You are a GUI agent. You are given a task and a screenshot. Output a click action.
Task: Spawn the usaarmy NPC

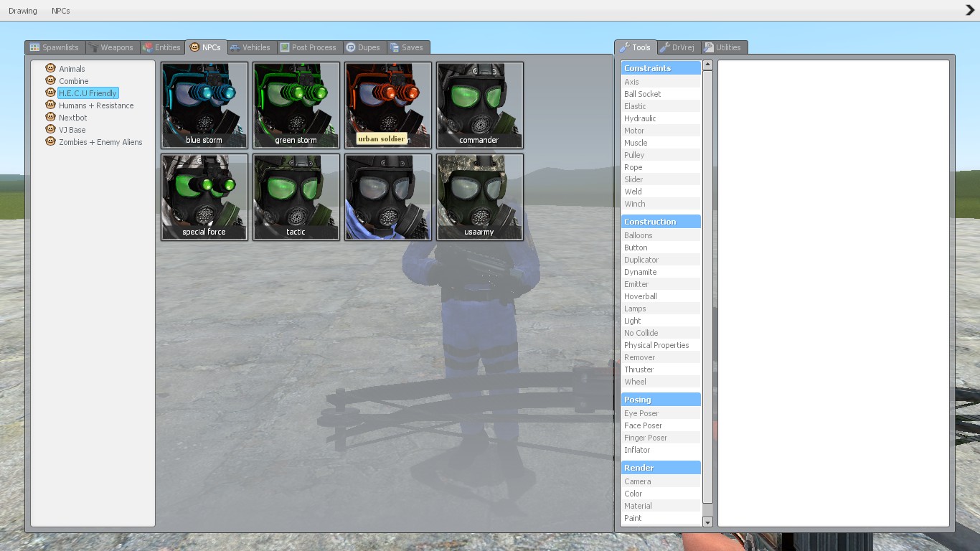tap(479, 197)
